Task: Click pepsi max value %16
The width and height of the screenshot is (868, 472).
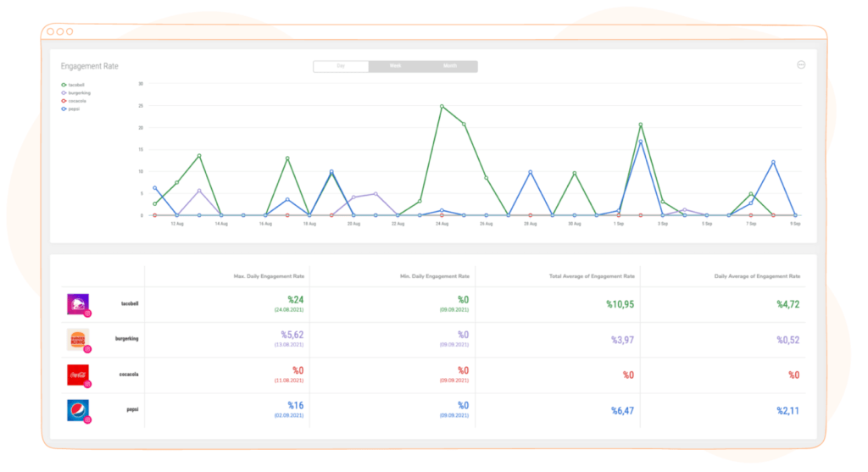Action: point(296,406)
